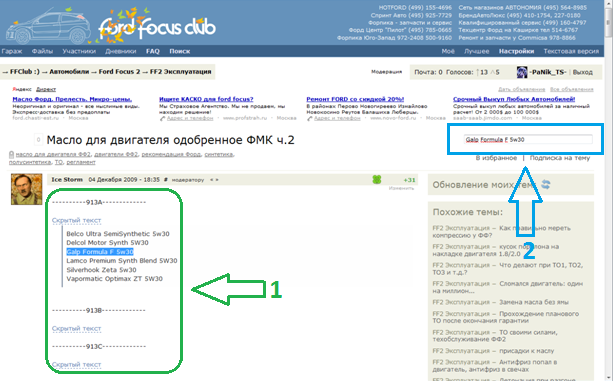Click the Выход logout link
Screen dimensions: 613x381
(x=583, y=72)
